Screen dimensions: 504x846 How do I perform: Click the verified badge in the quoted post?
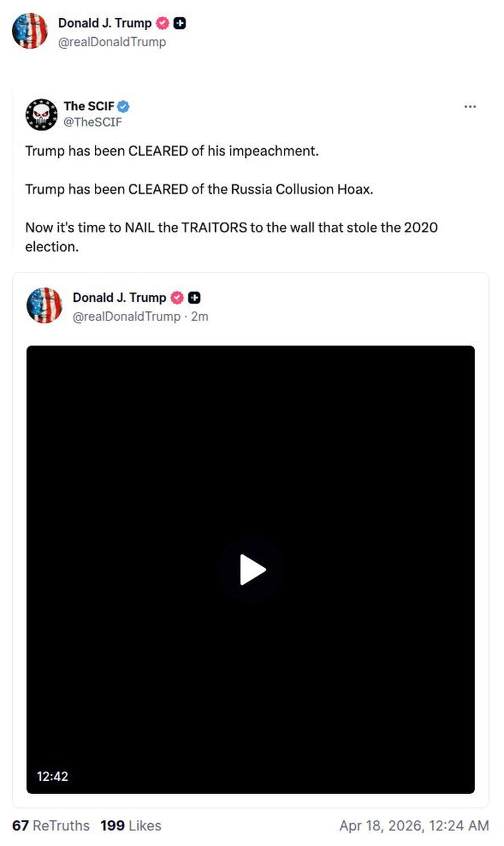point(176,298)
